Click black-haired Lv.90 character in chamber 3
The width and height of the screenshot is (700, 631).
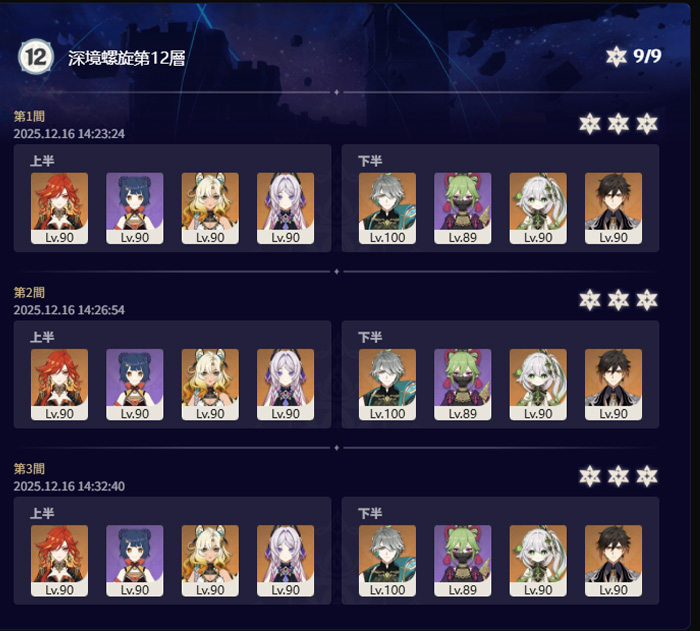pyautogui.click(x=613, y=561)
